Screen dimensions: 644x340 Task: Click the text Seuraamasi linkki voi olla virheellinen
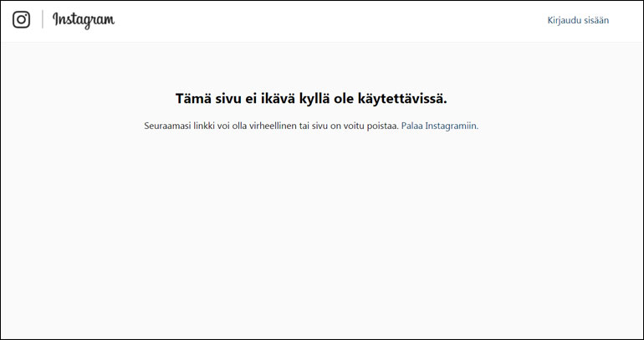(x=220, y=126)
